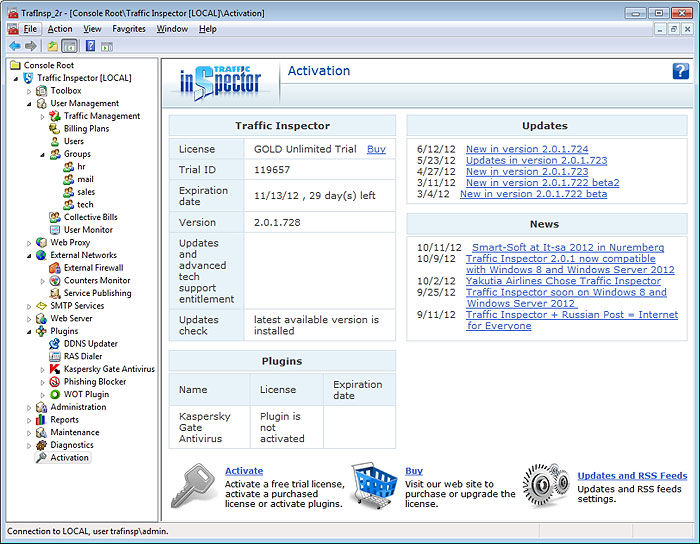Image resolution: width=700 pixels, height=544 pixels.
Task: Expand the Maintenance tree node
Action: coord(29,433)
